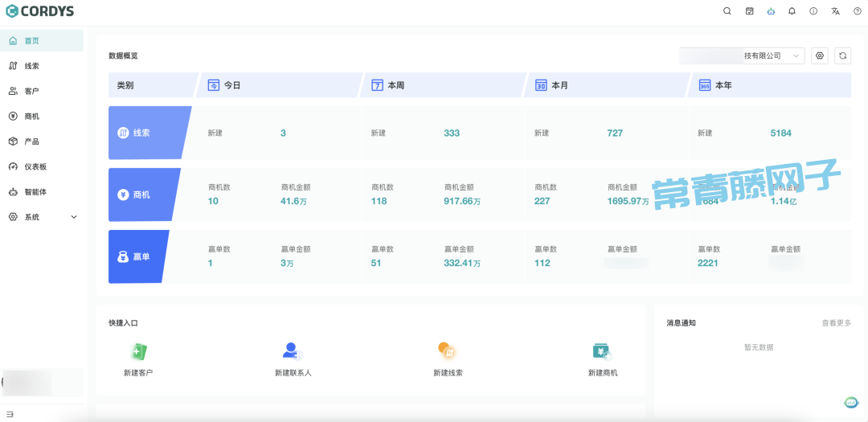Click 新建联系人 quick entry
The image size is (868, 422).
293,359
